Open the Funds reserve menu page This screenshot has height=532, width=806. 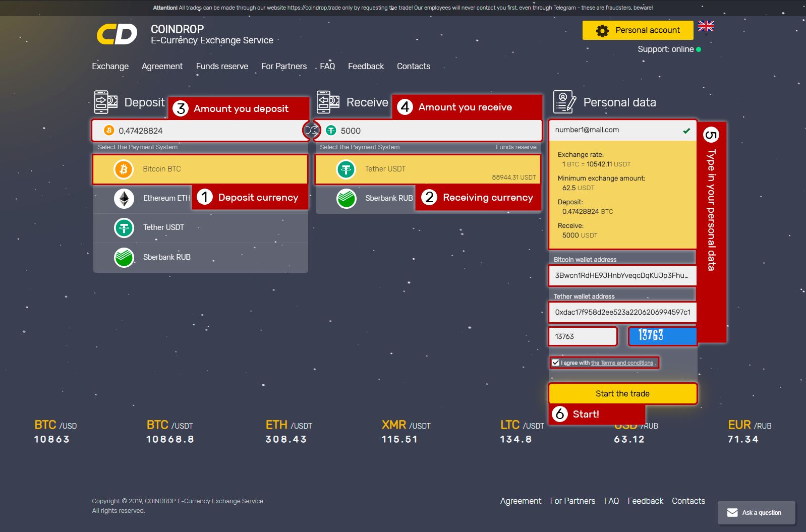222,66
